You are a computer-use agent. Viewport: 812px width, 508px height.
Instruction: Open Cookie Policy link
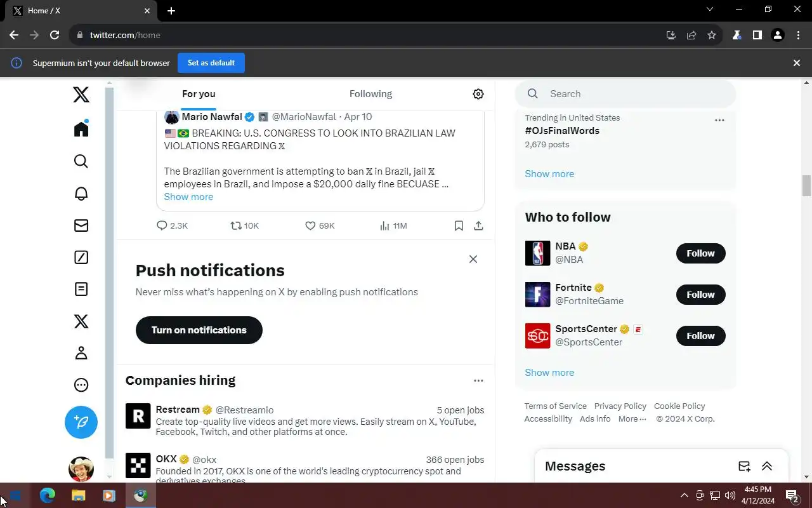pos(679,406)
